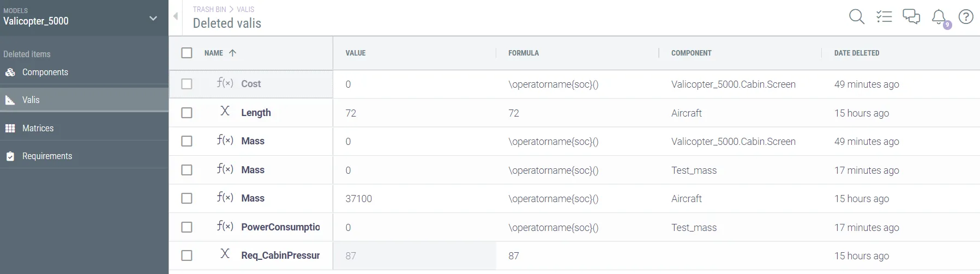Click the Component column header
This screenshot has width=980, height=274.
tap(691, 53)
